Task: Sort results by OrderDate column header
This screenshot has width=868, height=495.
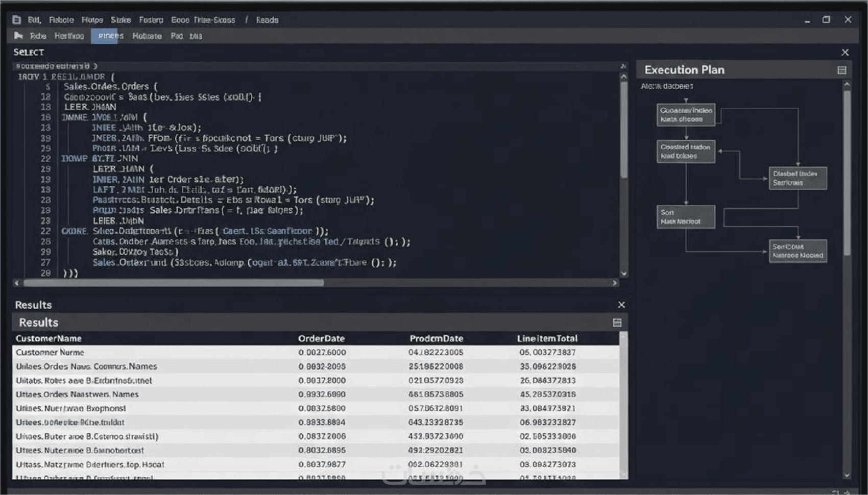Action: click(x=322, y=338)
